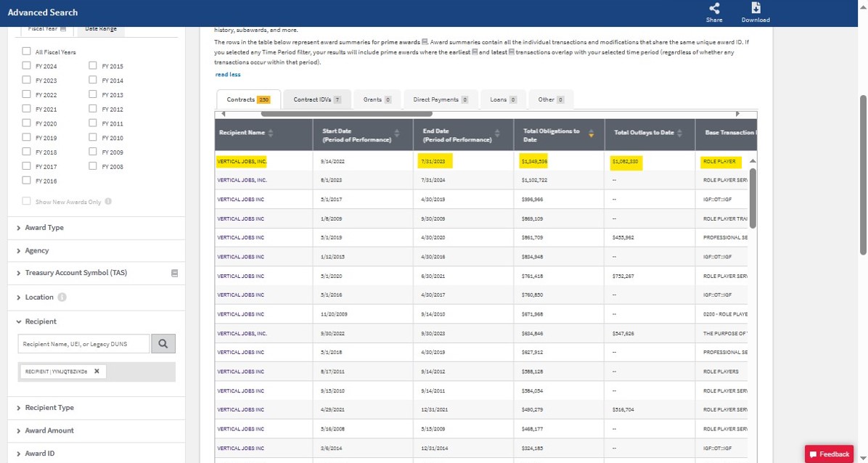Open the Direct Payments tab
The width and height of the screenshot is (868, 463).
[x=441, y=99]
